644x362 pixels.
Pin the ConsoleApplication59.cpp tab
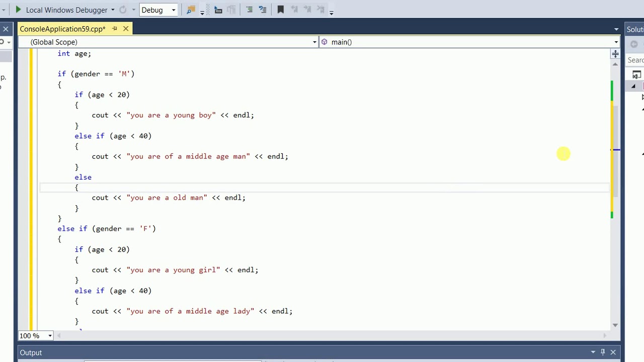[x=115, y=29]
